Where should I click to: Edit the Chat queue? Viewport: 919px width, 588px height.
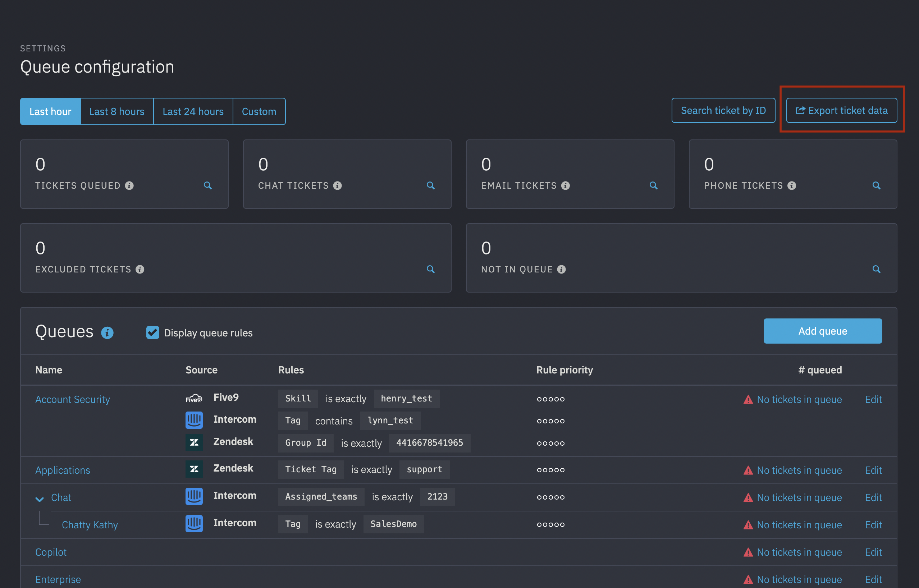(873, 497)
